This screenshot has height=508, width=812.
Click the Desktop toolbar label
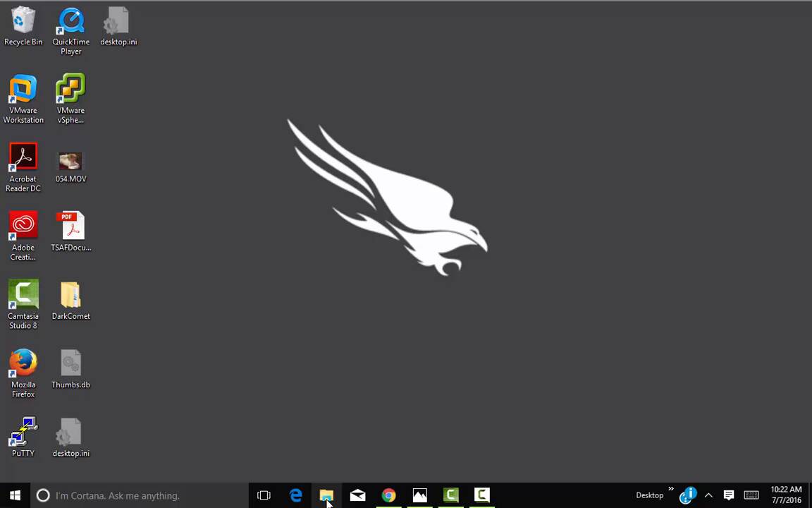[x=649, y=495]
